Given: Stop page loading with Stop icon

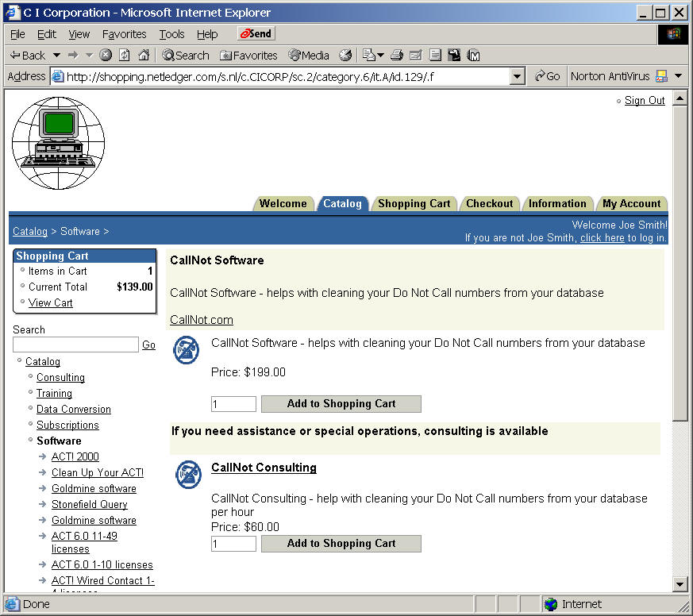Looking at the screenshot, I should coord(106,56).
